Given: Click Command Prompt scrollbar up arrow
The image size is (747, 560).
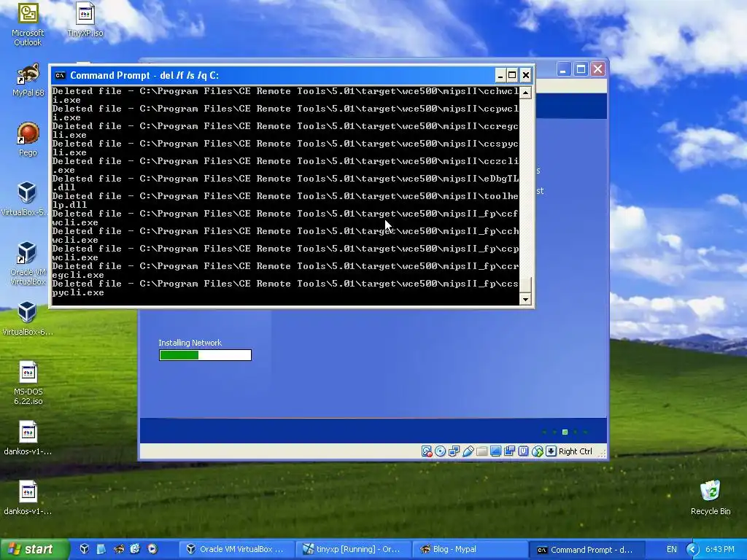Looking at the screenshot, I should (x=525, y=93).
